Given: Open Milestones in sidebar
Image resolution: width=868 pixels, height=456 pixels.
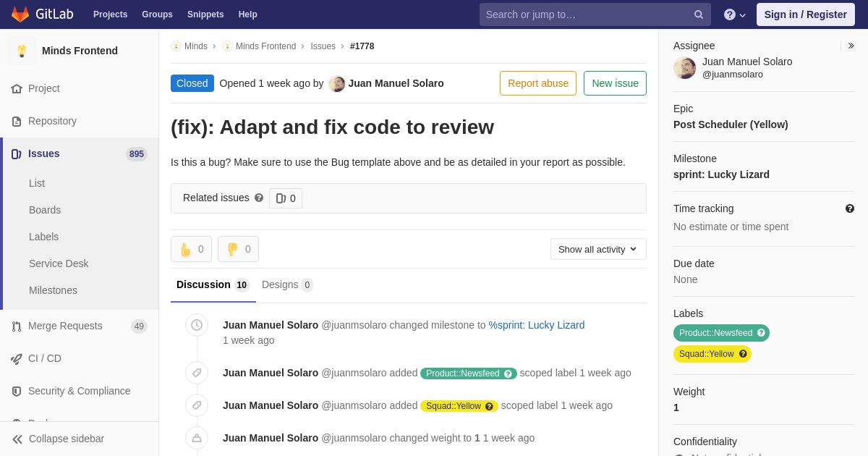Looking at the screenshot, I should click(53, 290).
